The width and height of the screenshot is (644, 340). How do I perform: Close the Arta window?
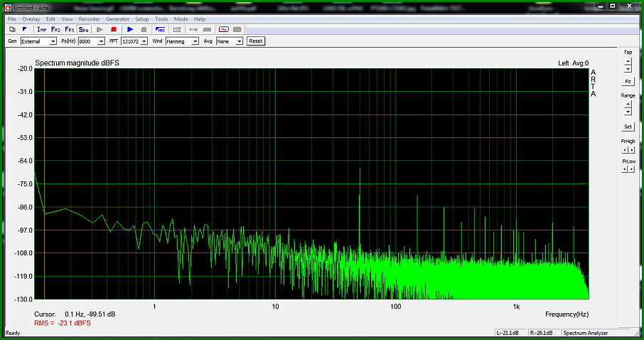630,6
